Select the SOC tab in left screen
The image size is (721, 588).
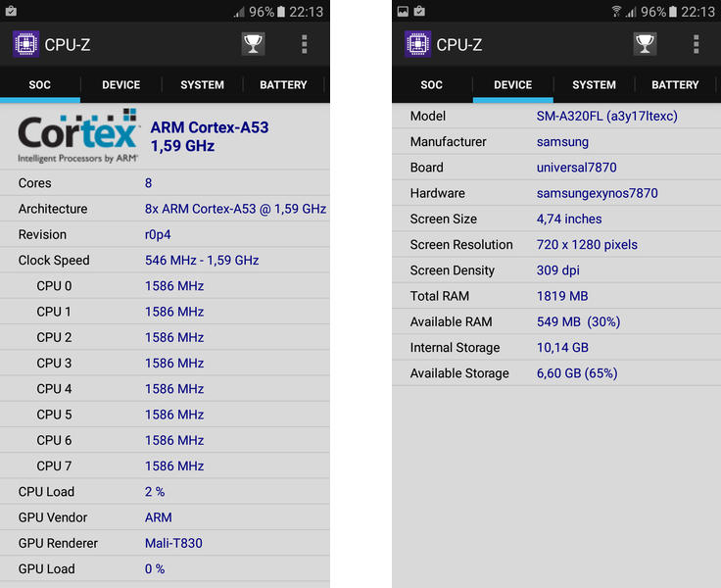point(40,84)
